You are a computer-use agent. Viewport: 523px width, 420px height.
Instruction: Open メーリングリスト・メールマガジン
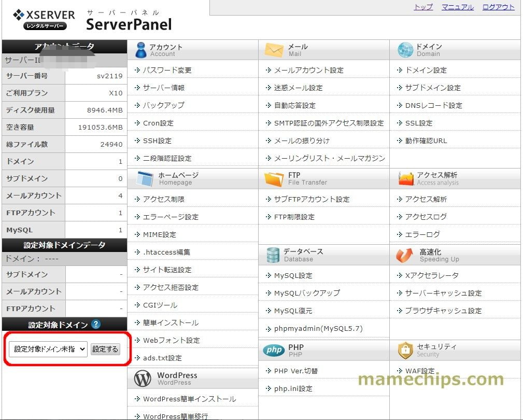click(x=330, y=159)
